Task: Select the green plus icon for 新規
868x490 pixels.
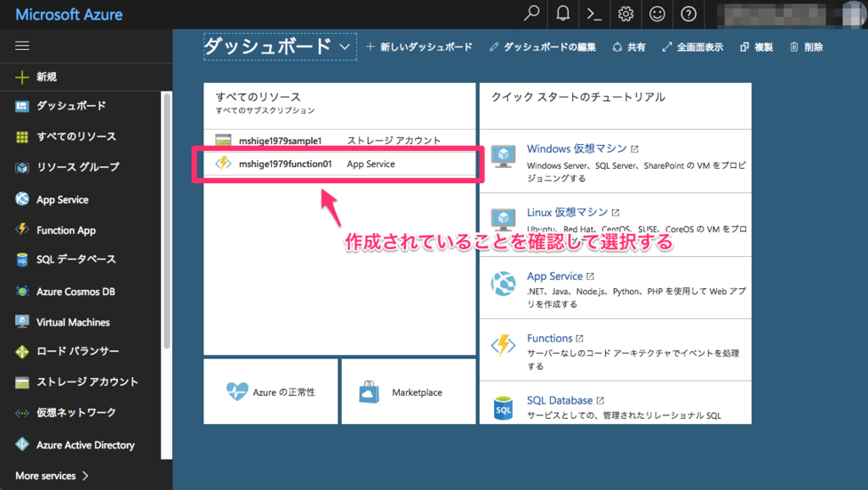Action: pyautogui.click(x=21, y=77)
